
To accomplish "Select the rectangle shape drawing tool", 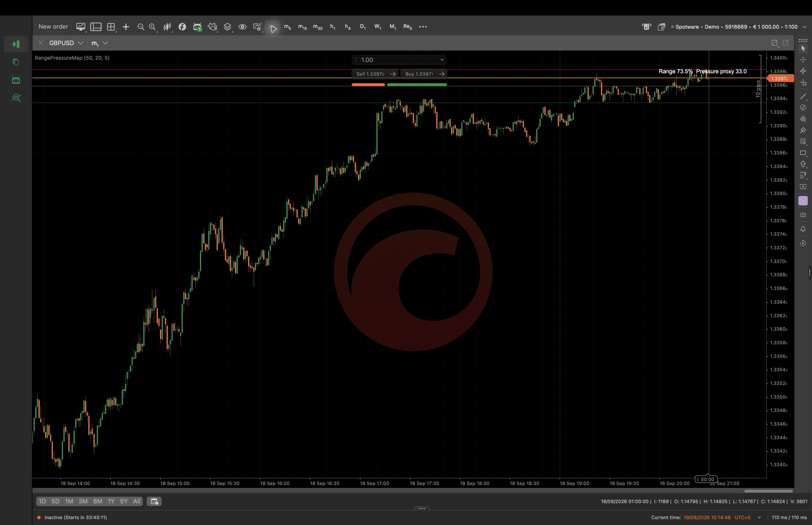I will [x=803, y=153].
